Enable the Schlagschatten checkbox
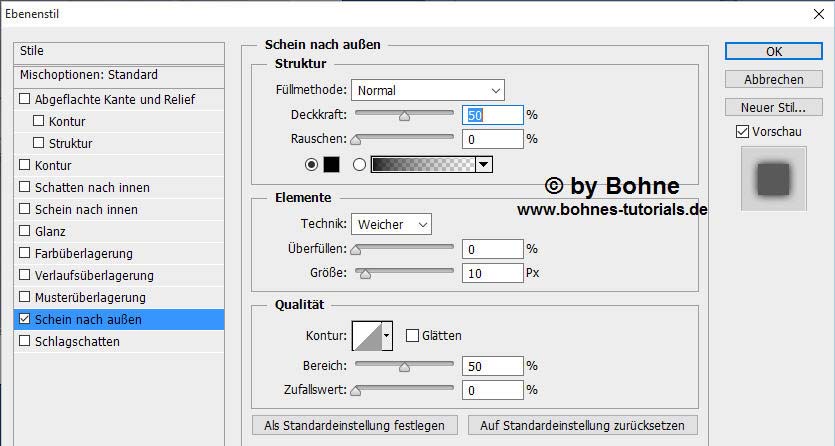This screenshot has height=446, width=835. click(x=25, y=342)
